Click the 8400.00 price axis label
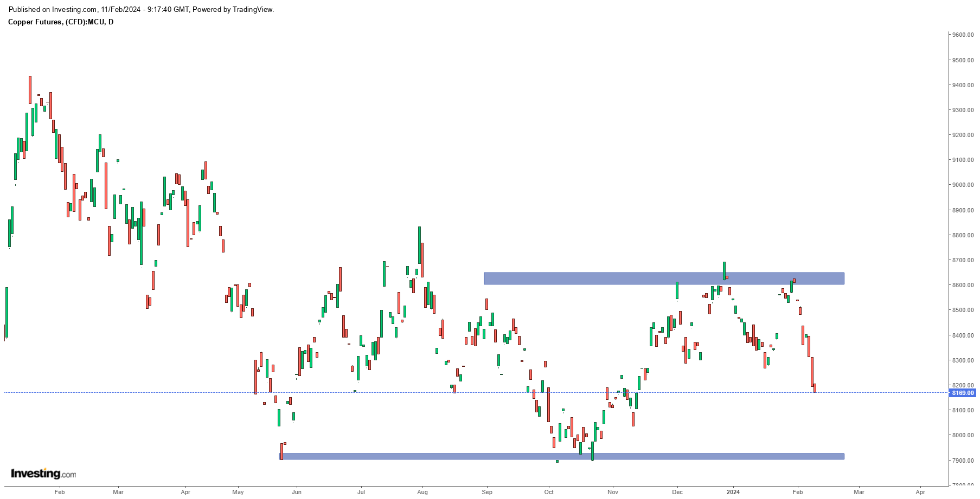This screenshot has height=499, width=980. (963, 335)
